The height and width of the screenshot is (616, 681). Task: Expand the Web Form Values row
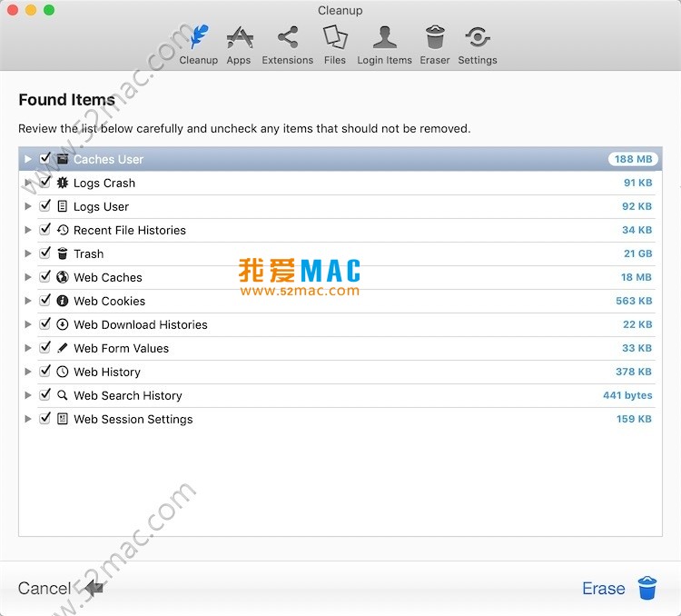[x=28, y=348]
